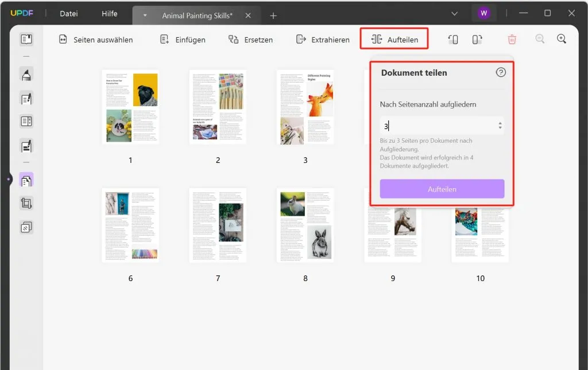
Task: Select the Comment highlighter tool in sidebar
Action: coord(26,75)
